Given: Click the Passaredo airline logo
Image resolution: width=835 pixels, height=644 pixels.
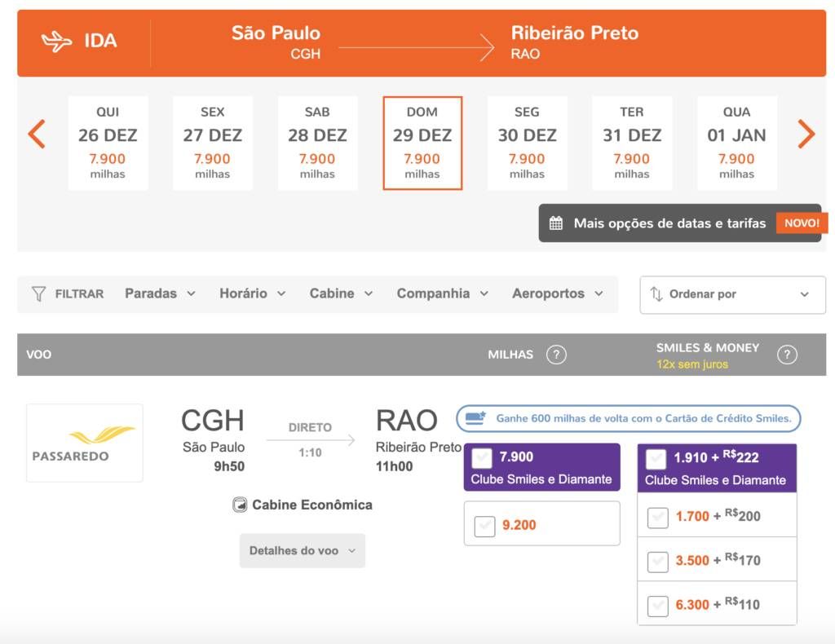Looking at the screenshot, I should [x=85, y=443].
